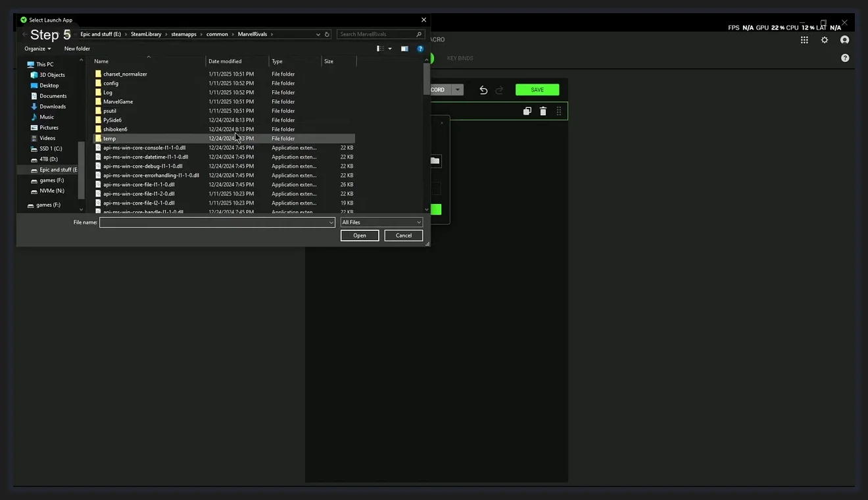This screenshot has width=868, height=500.
Task: Expand the Record button dropdown arrow
Action: click(x=458, y=89)
